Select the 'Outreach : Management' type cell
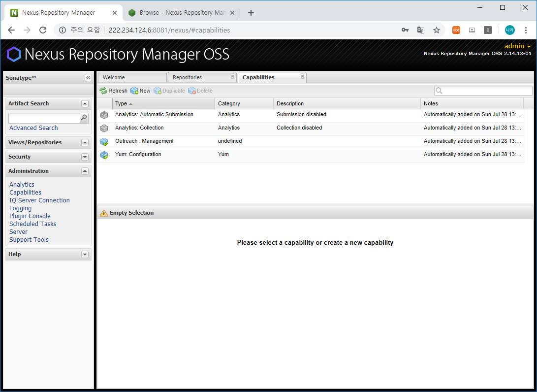The height and width of the screenshot is (392, 537). point(163,141)
